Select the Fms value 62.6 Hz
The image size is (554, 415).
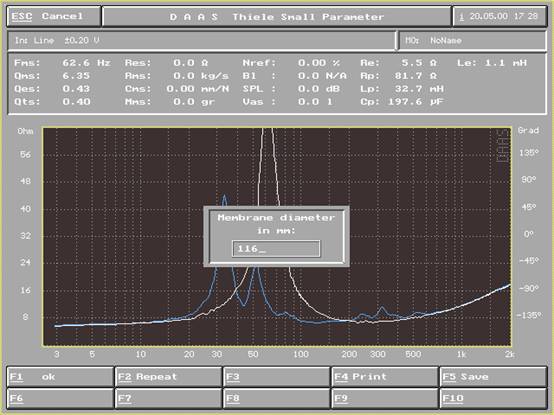click(86, 63)
